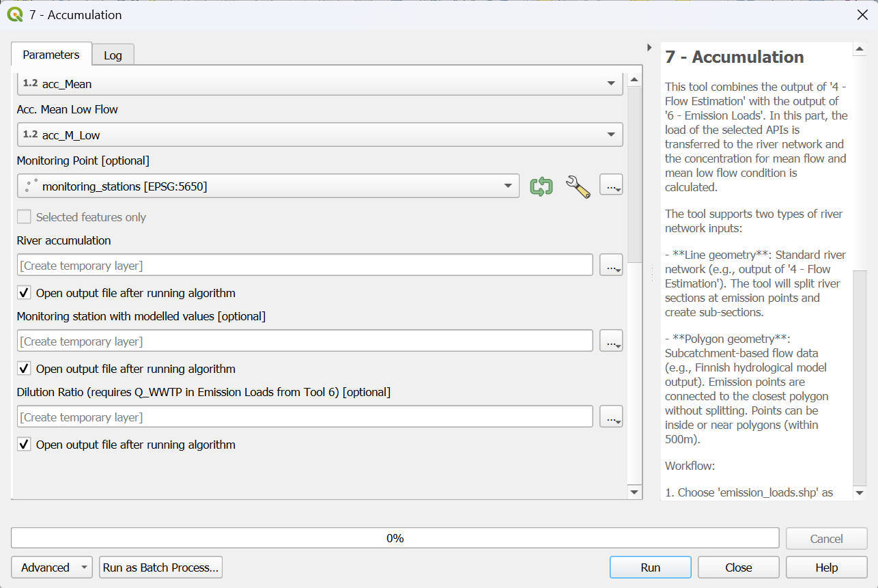878x588 pixels.
Task: Click parameters panel scrollbar down arrow
Action: tap(634, 492)
